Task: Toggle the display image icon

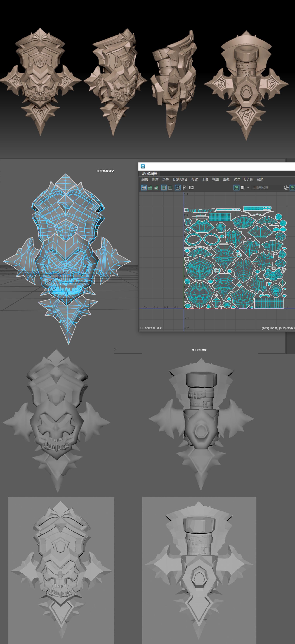Action: click(x=236, y=188)
